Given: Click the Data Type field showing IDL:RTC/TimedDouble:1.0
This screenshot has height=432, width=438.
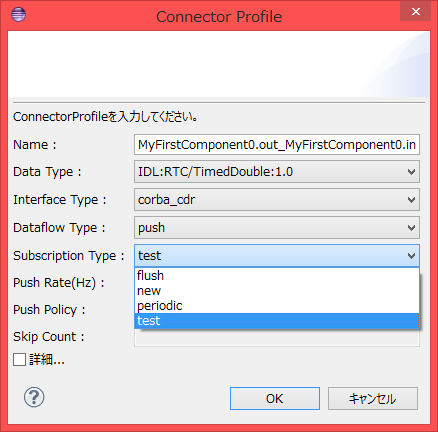Looking at the screenshot, I should [277, 172].
